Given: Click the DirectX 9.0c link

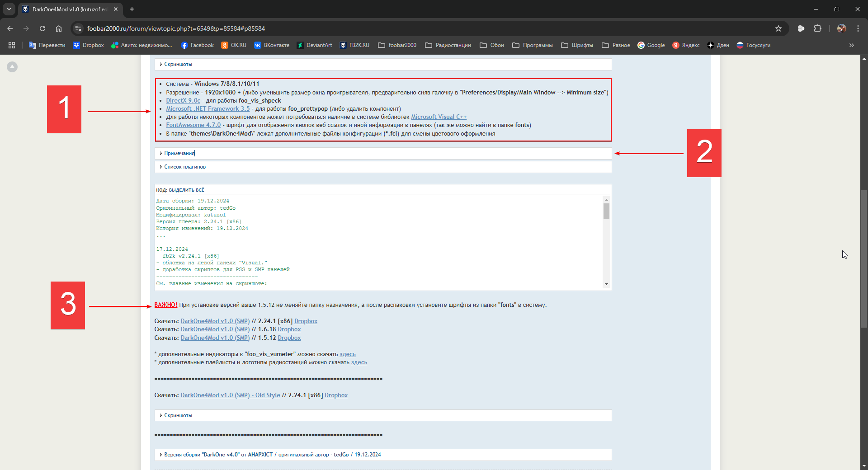Looking at the screenshot, I should coord(183,101).
